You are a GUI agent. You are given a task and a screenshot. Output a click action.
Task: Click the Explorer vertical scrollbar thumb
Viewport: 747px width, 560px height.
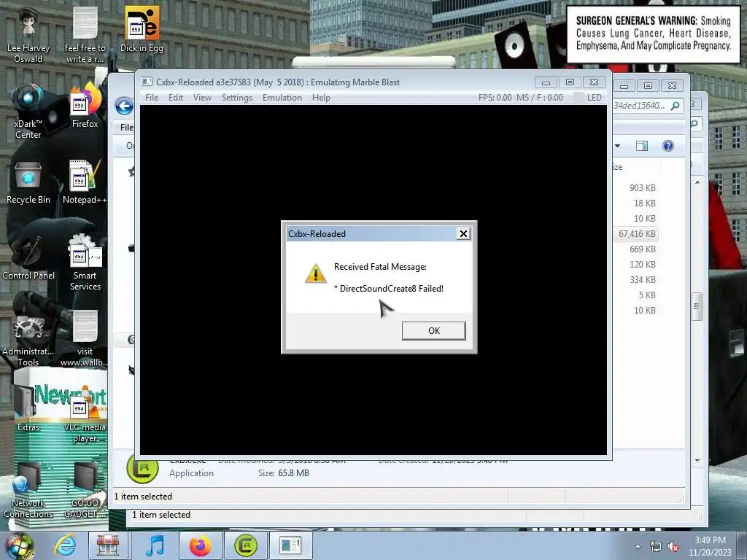(697, 306)
